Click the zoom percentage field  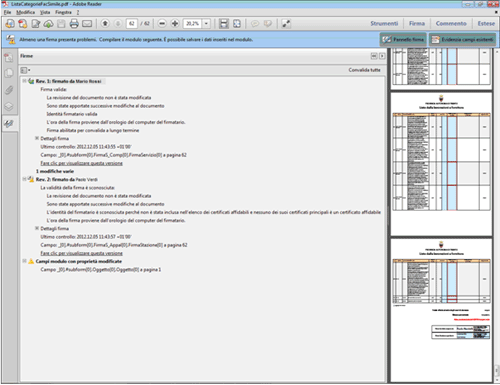(x=192, y=24)
